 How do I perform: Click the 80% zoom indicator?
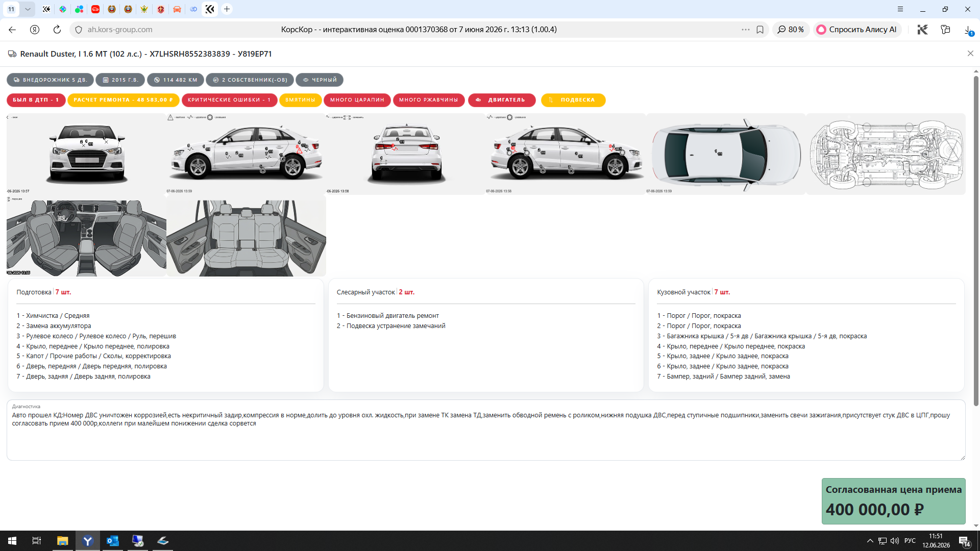pyautogui.click(x=791, y=30)
